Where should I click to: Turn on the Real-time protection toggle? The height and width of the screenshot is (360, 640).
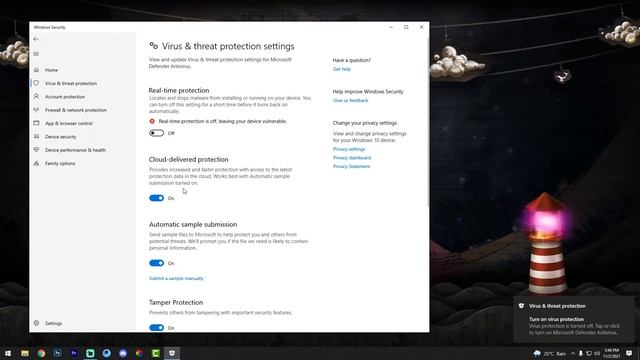point(156,133)
